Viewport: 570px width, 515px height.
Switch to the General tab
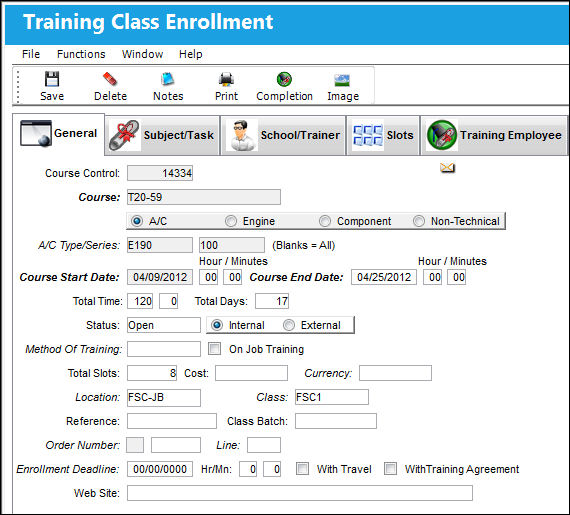click(59, 133)
